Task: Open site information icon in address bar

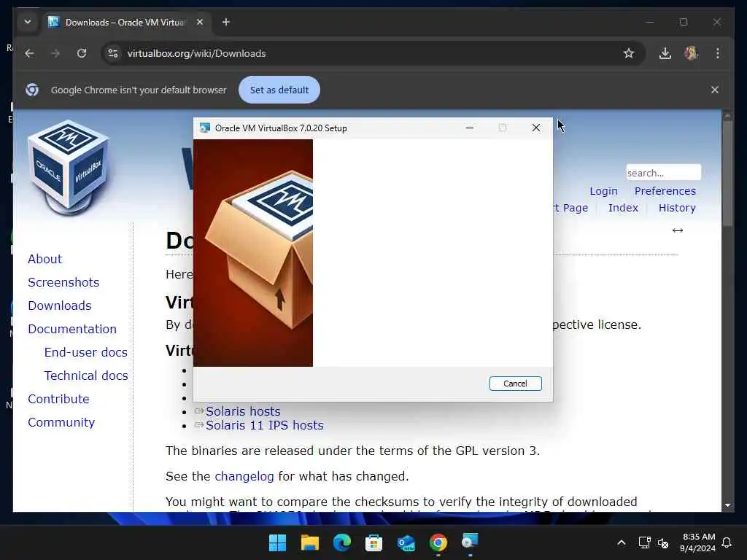Action: point(113,53)
